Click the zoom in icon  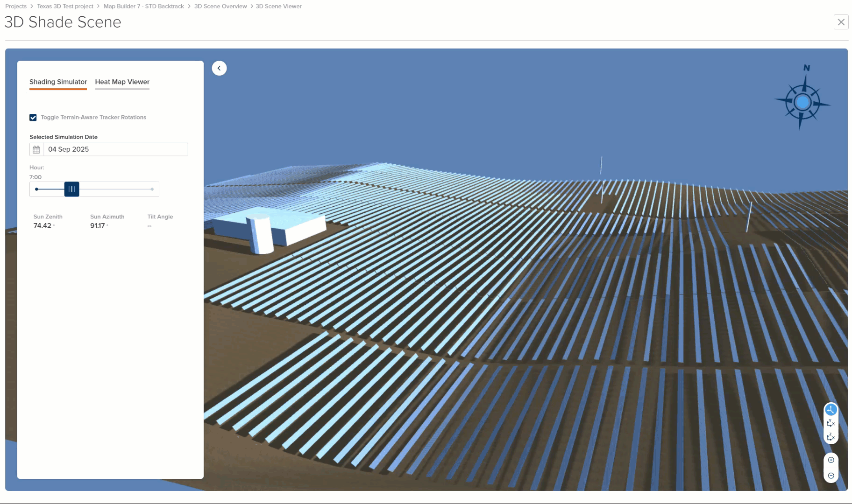point(831,460)
